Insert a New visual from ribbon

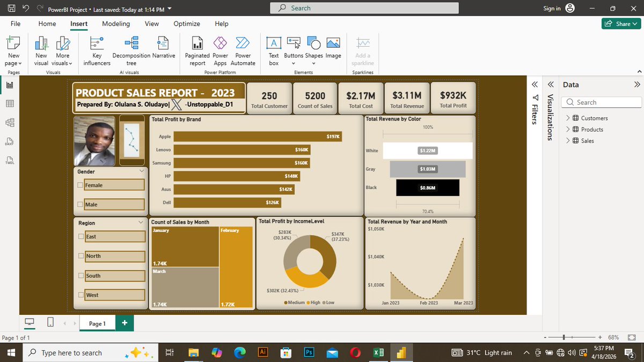[x=41, y=51]
